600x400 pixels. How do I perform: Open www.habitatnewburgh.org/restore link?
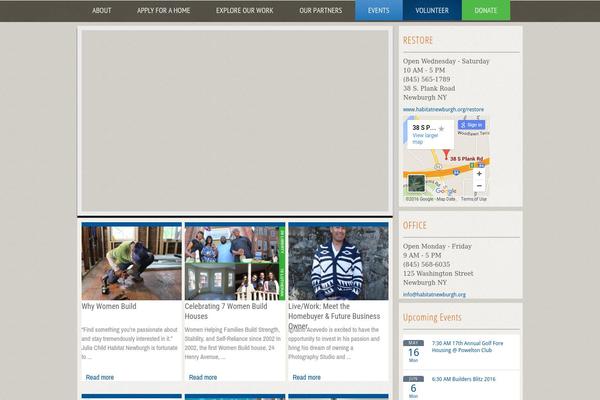[x=443, y=109]
